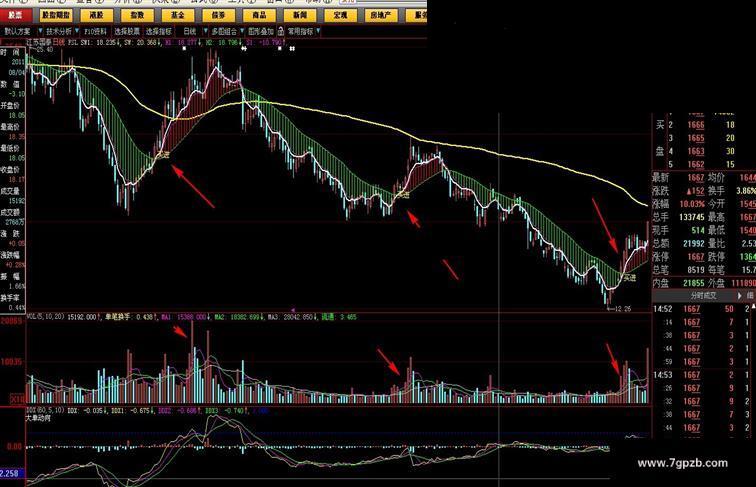Viewport: 756px width, 487px height.
Task: Click the 技术分析 toolbar button
Action: tap(58, 31)
